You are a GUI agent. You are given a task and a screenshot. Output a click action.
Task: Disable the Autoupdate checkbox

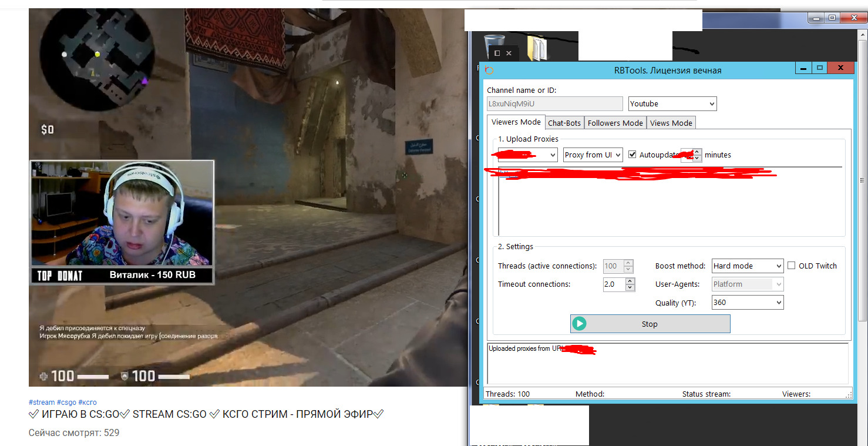pyautogui.click(x=633, y=155)
